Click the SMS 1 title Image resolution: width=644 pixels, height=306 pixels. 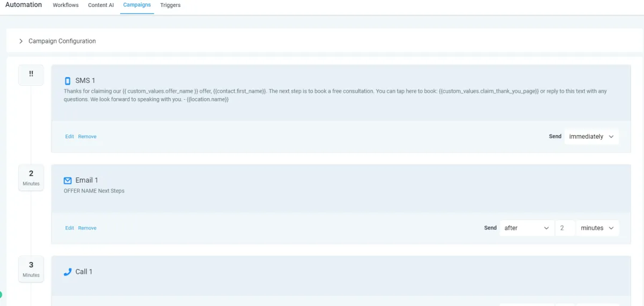[x=85, y=81]
